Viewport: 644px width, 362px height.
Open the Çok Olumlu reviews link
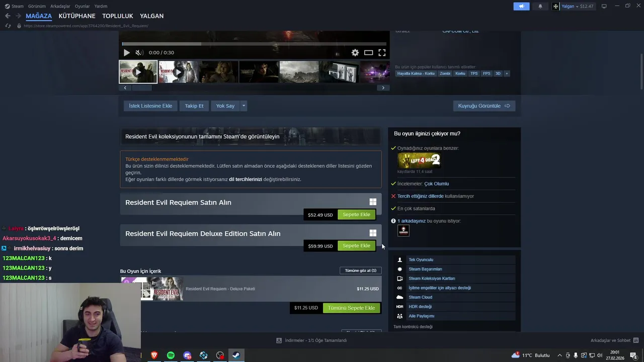click(436, 184)
